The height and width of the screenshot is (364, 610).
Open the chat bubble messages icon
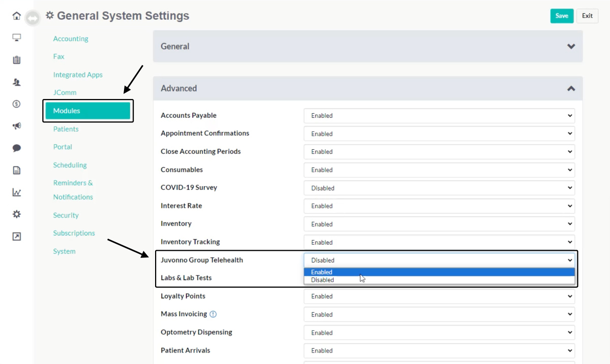(x=17, y=148)
